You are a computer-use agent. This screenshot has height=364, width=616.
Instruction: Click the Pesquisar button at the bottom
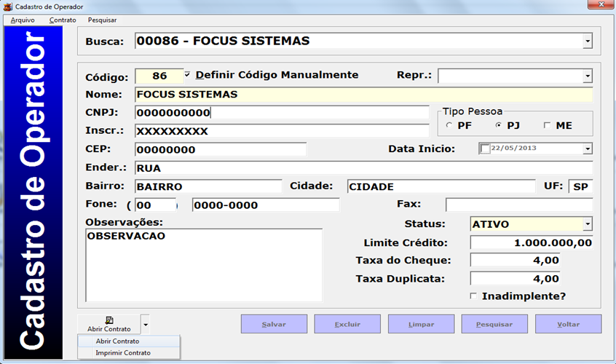pyautogui.click(x=494, y=324)
